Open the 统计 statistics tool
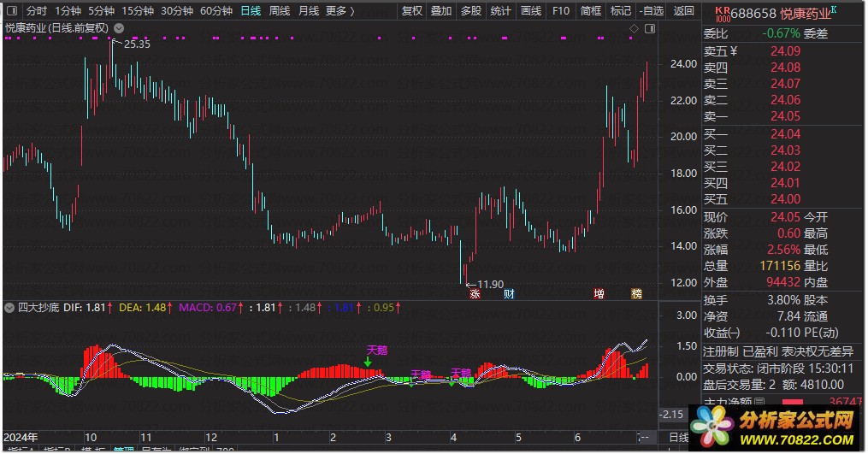Screen dimensions: 868x454 coord(501,10)
